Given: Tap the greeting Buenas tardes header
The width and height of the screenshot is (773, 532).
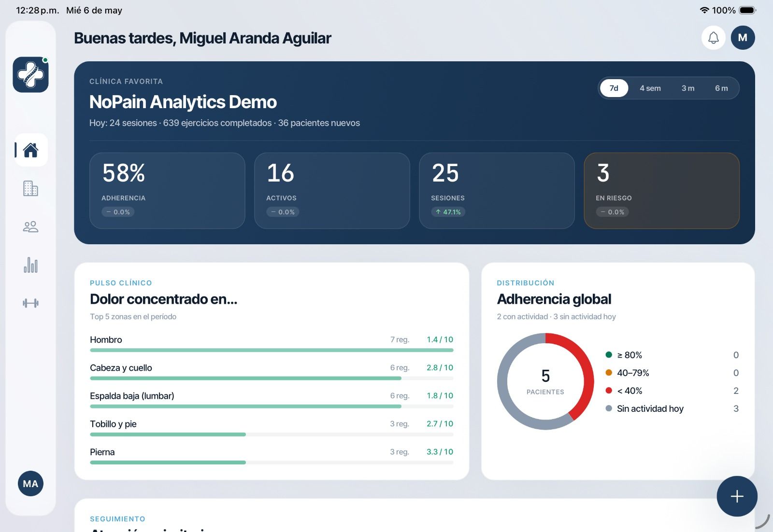Looking at the screenshot, I should coord(202,38).
